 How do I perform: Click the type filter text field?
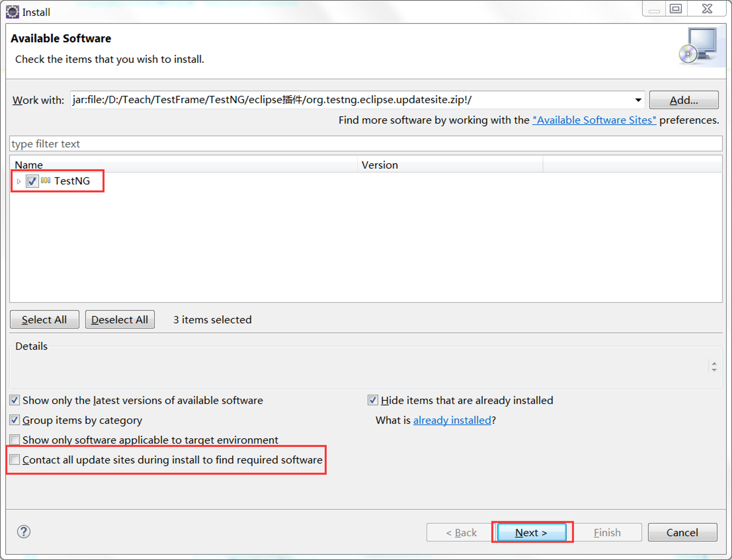point(366,144)
